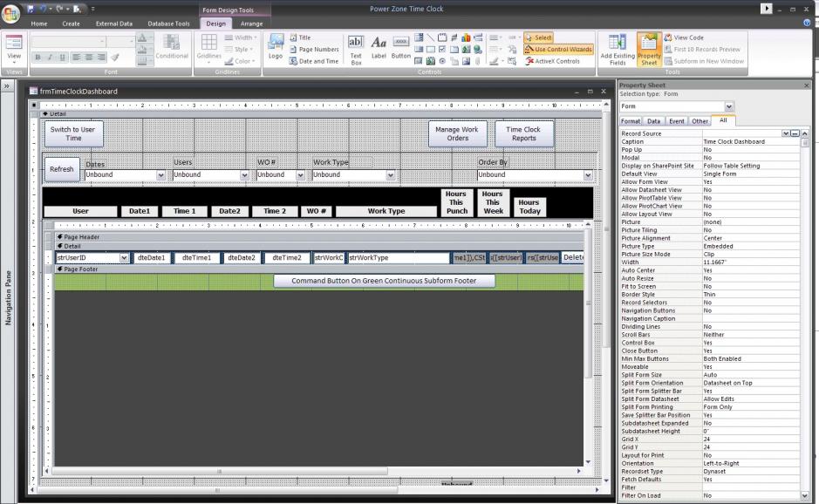This screenshot has height=504, width=819.
Task: Click the Undo icon in quick access toolbar
Action: click(44, 9)
